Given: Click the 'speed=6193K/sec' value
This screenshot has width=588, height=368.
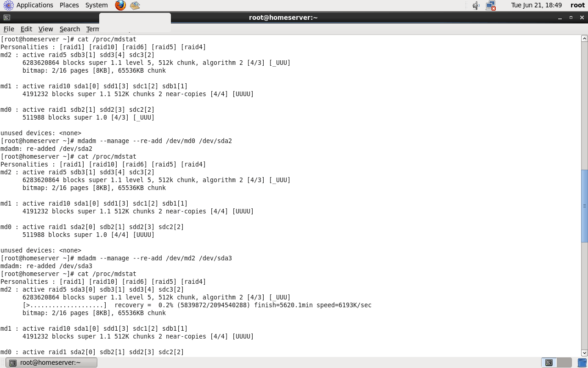Looking at the screenshot, I should (346, 305).
